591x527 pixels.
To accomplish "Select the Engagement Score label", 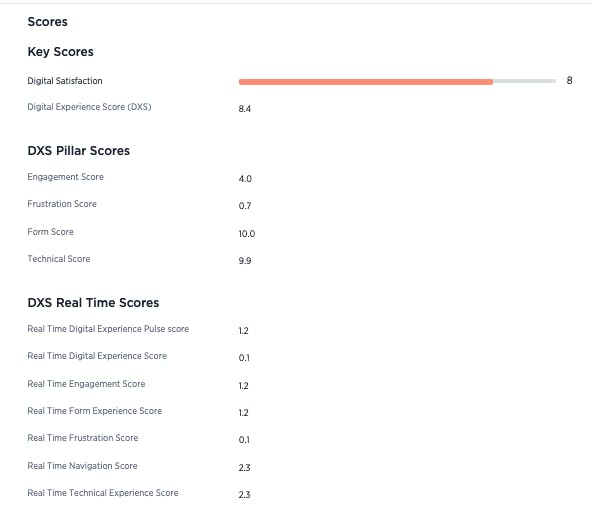I will pyautogui.click(x=66, y=177).
